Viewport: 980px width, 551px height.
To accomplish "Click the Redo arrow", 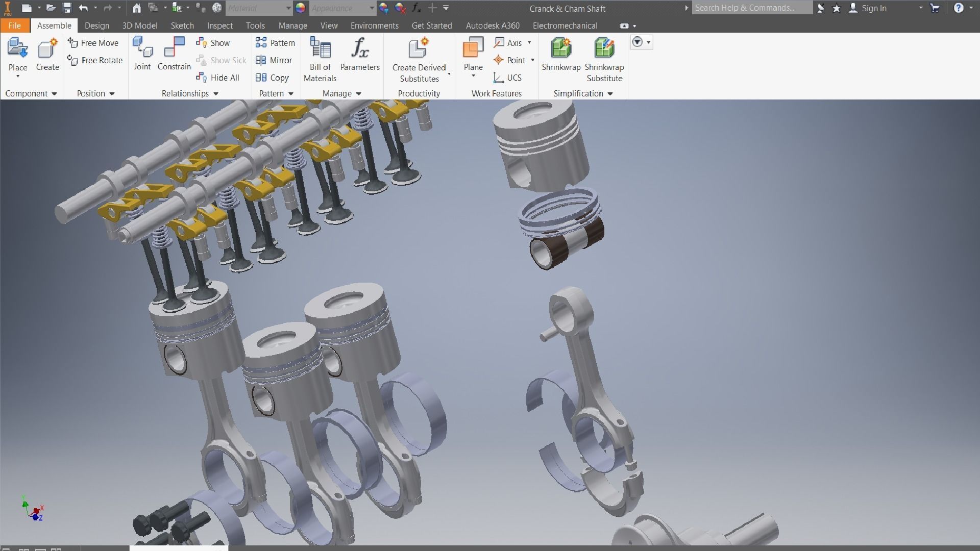I will tap(108, 8).
